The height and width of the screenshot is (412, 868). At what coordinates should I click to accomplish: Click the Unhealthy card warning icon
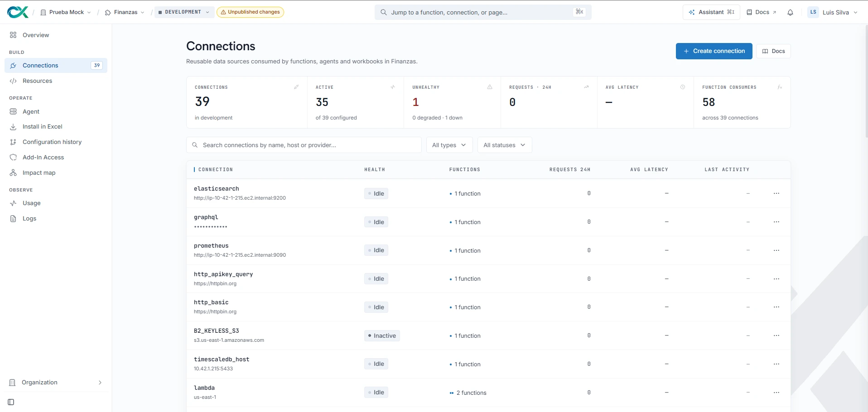click(490, 87)
